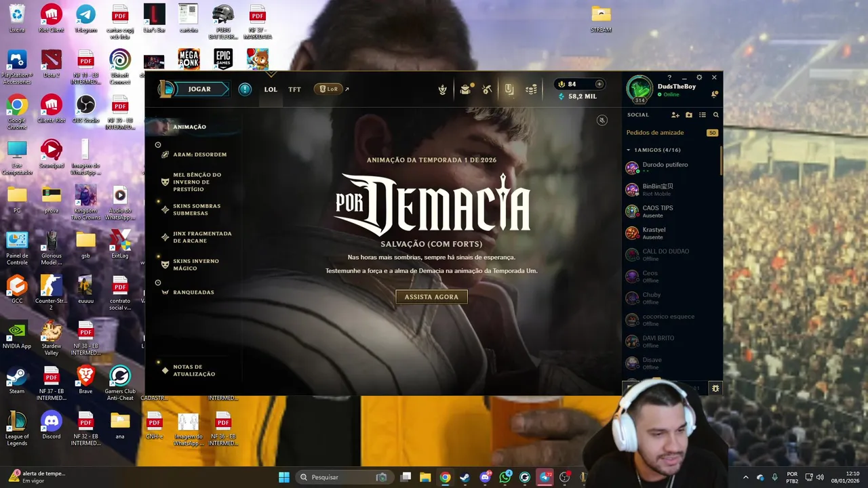Image resolution: width=868 pixels, height=488 pixels.
Task: Search friends with the magnifier icon
Action: click(715, 115)
